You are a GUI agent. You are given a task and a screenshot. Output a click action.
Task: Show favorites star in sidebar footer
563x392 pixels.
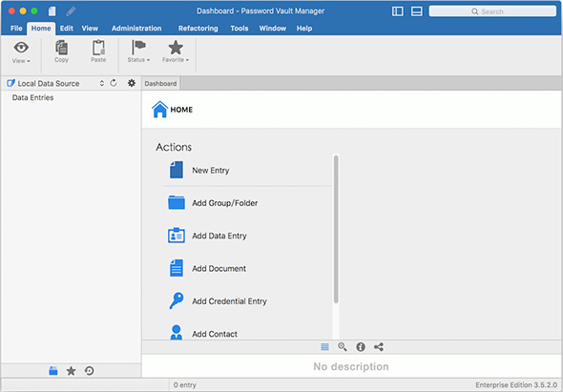click(72, 371)
